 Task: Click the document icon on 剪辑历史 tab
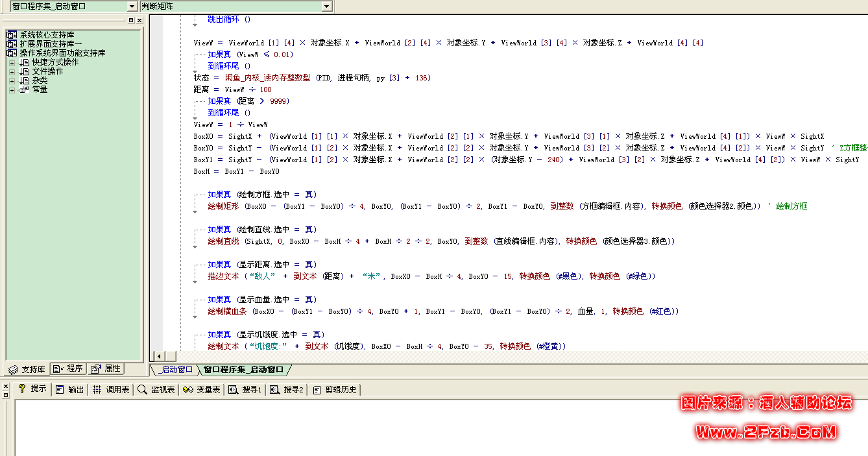315,388
